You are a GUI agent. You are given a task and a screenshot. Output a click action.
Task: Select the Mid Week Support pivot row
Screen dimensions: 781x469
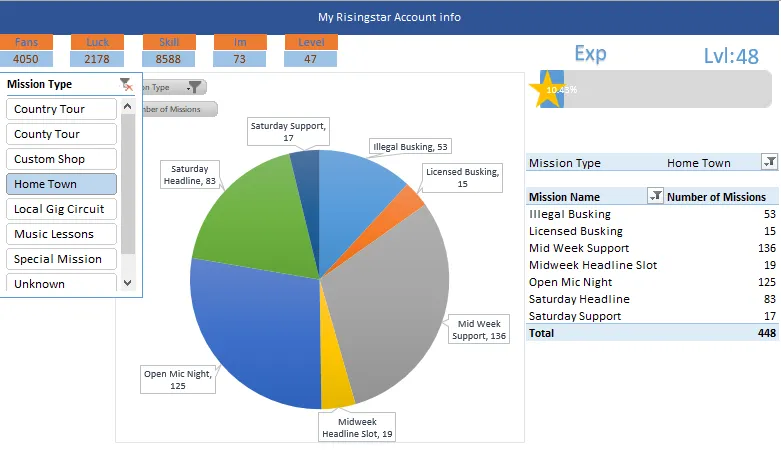point(652,248)
